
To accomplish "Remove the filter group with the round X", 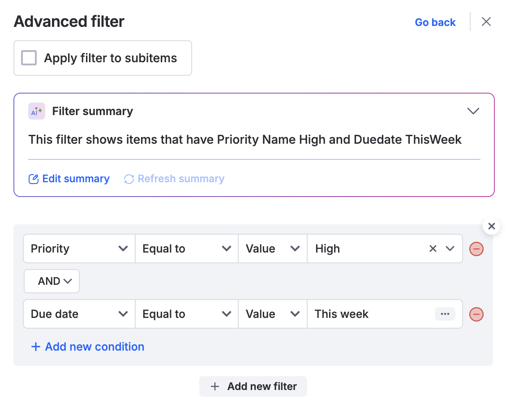I will (491, 226).
